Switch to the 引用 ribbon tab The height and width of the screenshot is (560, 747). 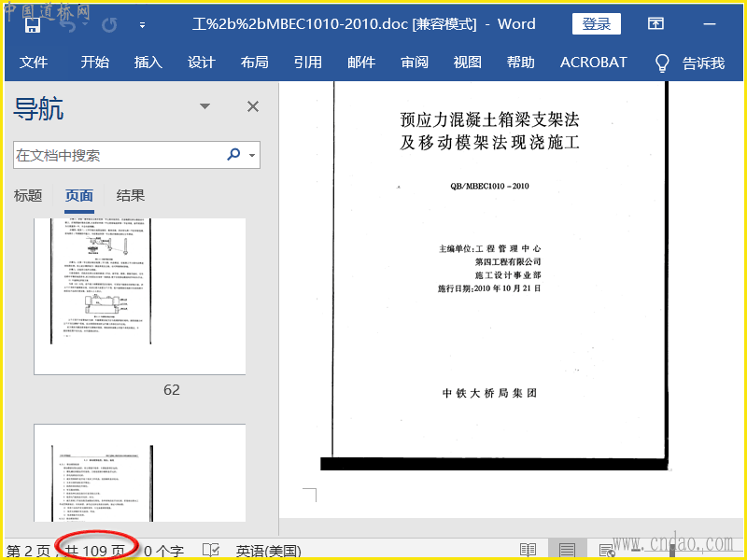[308, 63]
